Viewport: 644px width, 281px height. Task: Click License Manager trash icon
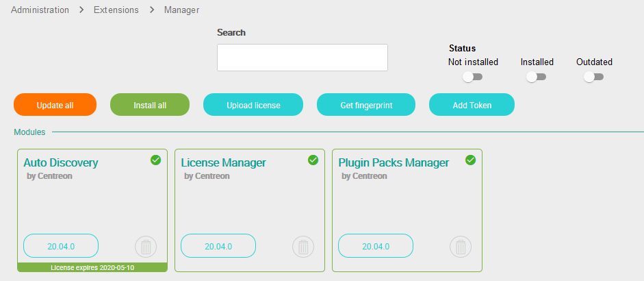coord(303,247)
